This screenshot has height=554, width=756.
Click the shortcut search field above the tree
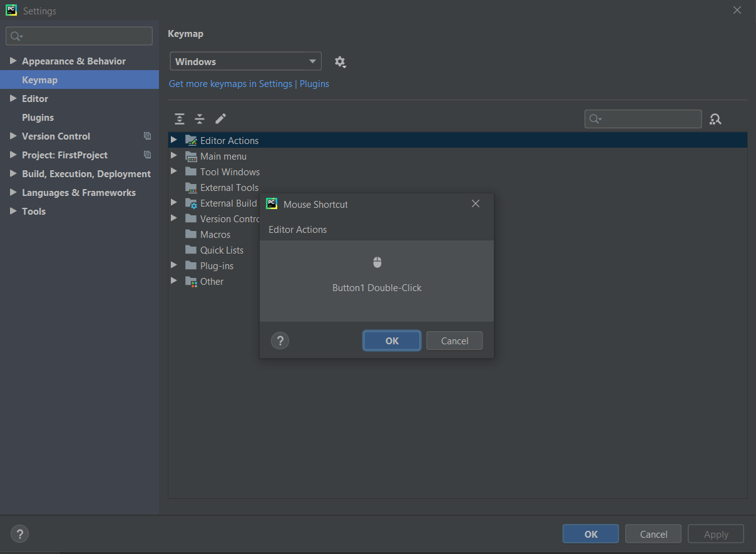click(643, 119)
